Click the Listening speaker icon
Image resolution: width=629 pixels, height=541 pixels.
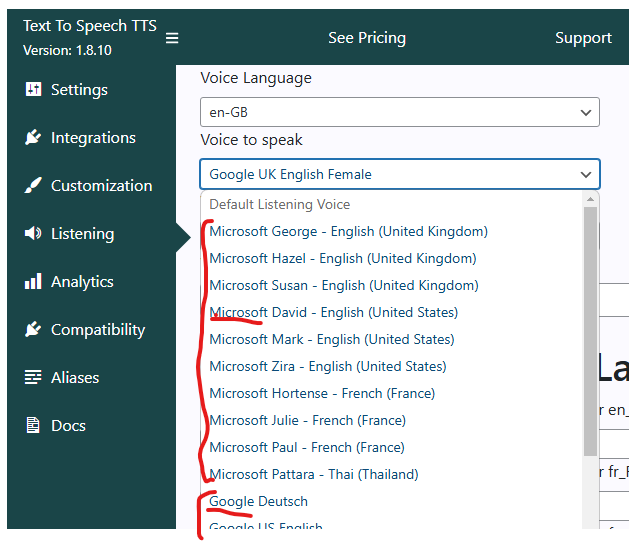33,233
